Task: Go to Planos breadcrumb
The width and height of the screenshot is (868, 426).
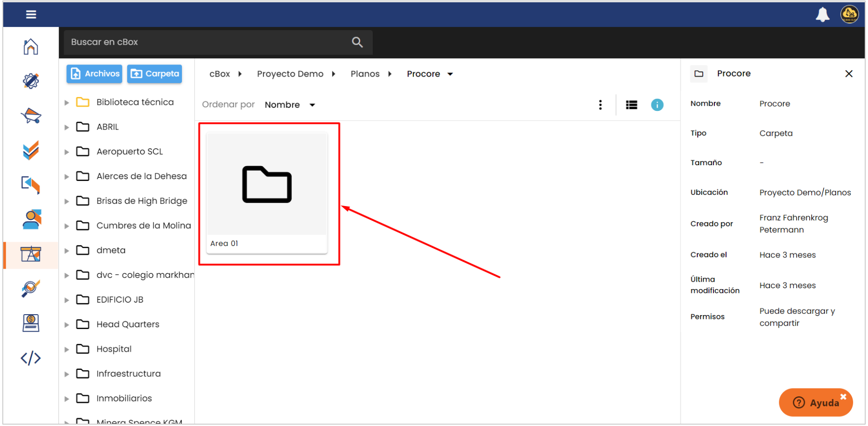Action: (365, 74)
